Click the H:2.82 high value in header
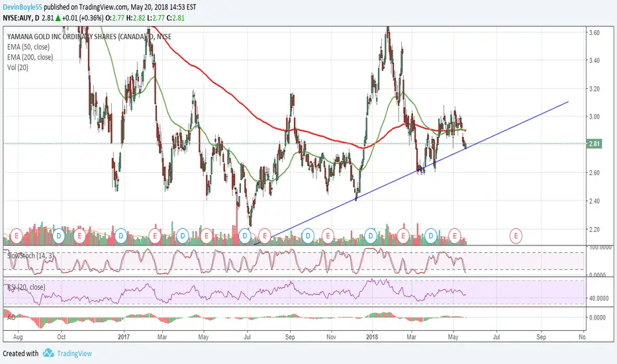Viewport: 617px width, 364px height. pyautogui.click(x=136, y=18)
